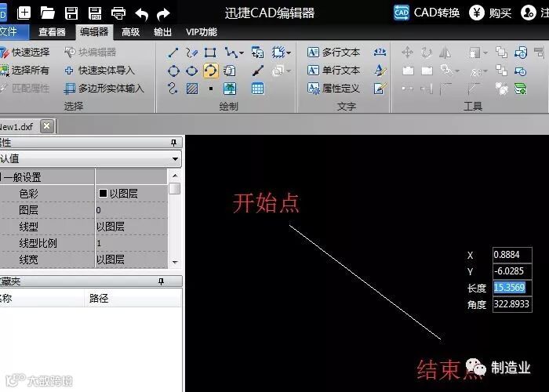This screenshot has height=392, width=549.
Task: Click the copy-pages icon in draw group
Action: pyautogui.click(x=229, y=71)
